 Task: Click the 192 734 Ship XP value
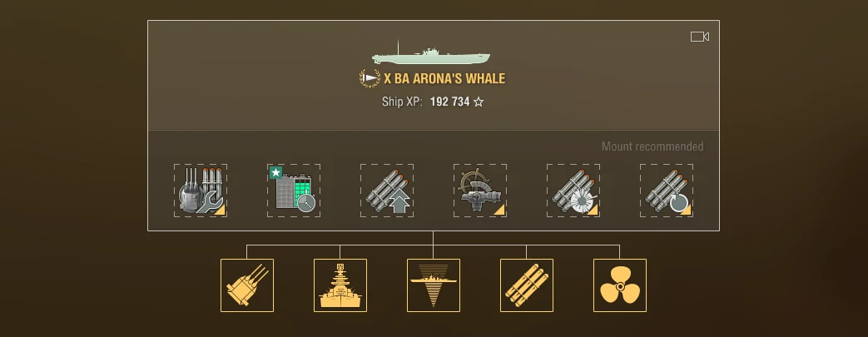[449, 102]
